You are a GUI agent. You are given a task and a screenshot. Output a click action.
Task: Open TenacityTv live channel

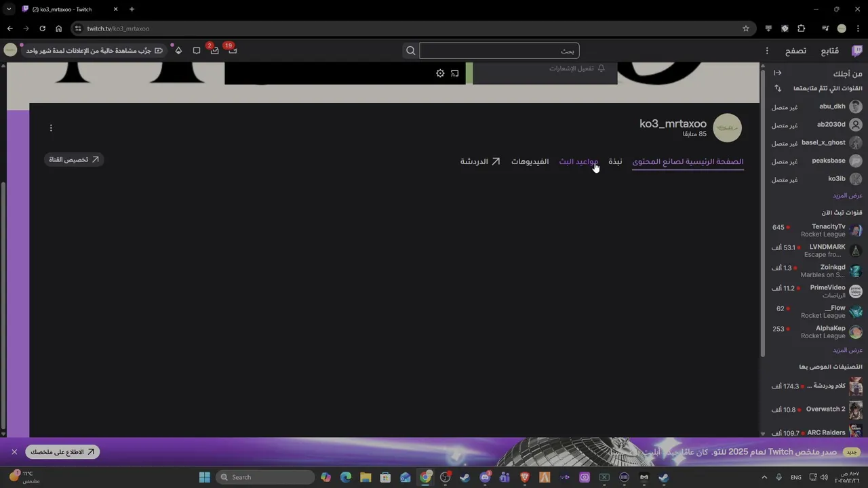pos(816,230)
